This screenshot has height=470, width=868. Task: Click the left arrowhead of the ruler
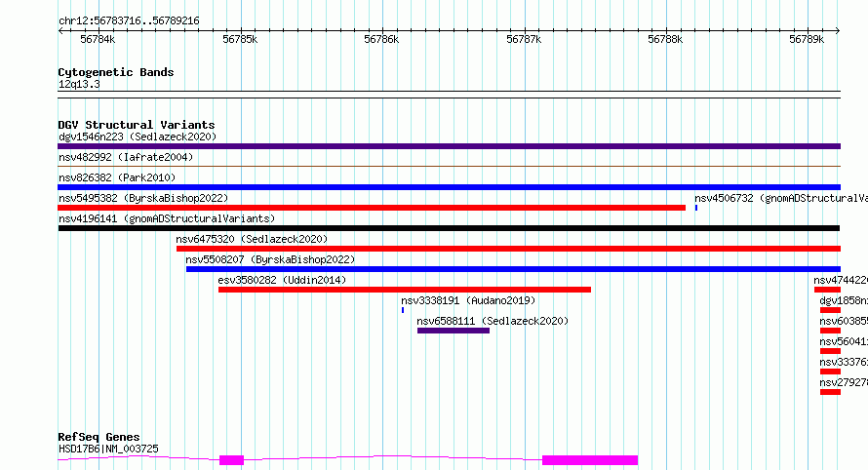click(x=60, y=30)
